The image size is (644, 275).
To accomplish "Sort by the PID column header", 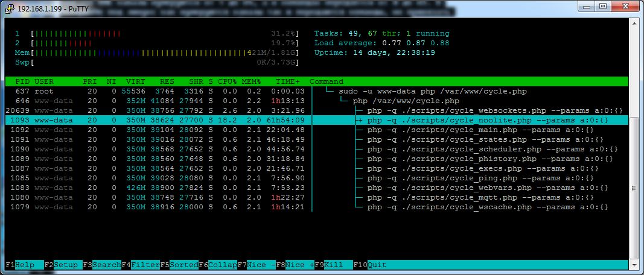I will (22, 81).
